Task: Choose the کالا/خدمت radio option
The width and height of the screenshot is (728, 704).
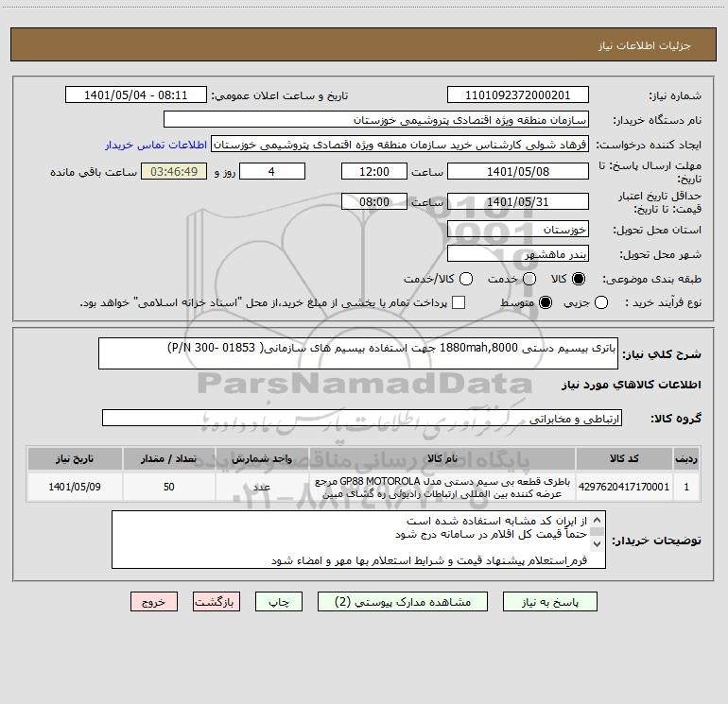Action: [466, 279]
